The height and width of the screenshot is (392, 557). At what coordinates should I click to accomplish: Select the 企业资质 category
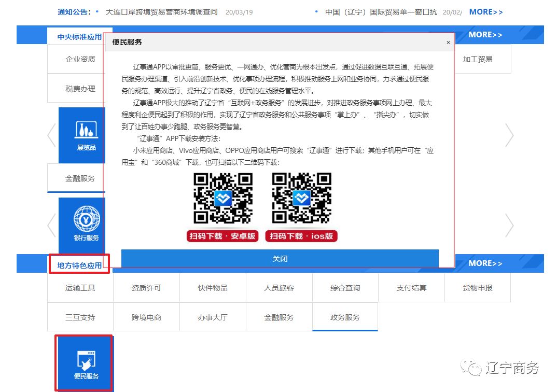pyautogui.click(x=80, y=59)
